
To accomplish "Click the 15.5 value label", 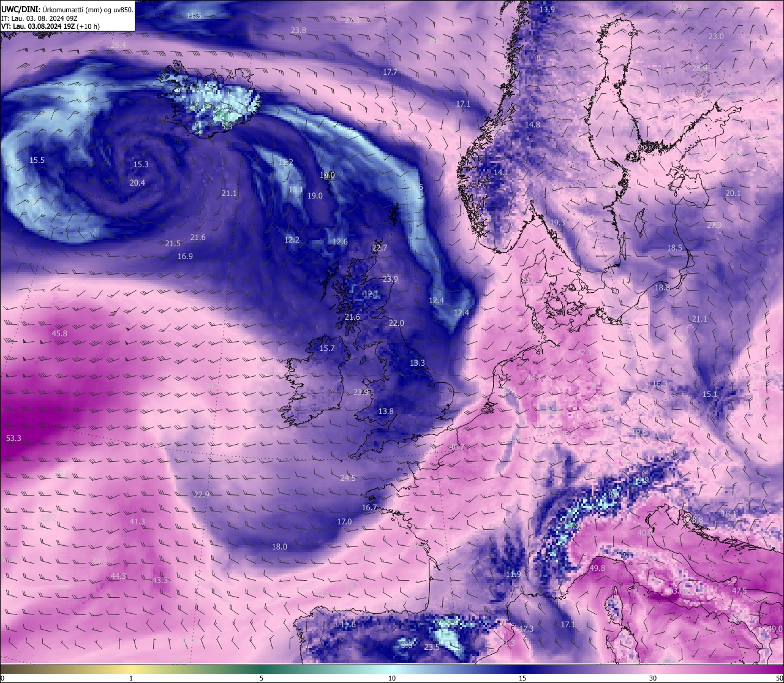I will coord(37,160).
